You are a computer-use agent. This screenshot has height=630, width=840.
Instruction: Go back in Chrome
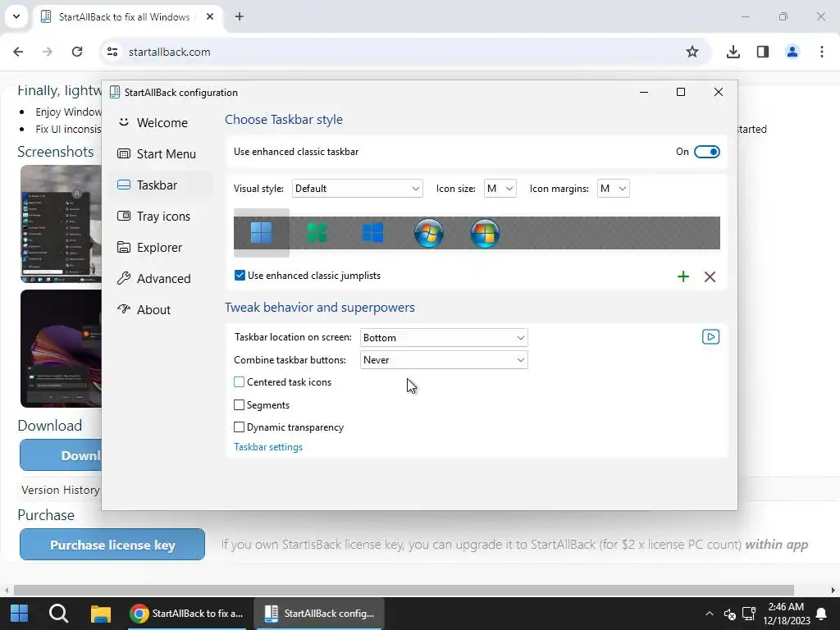click(18, 52)
